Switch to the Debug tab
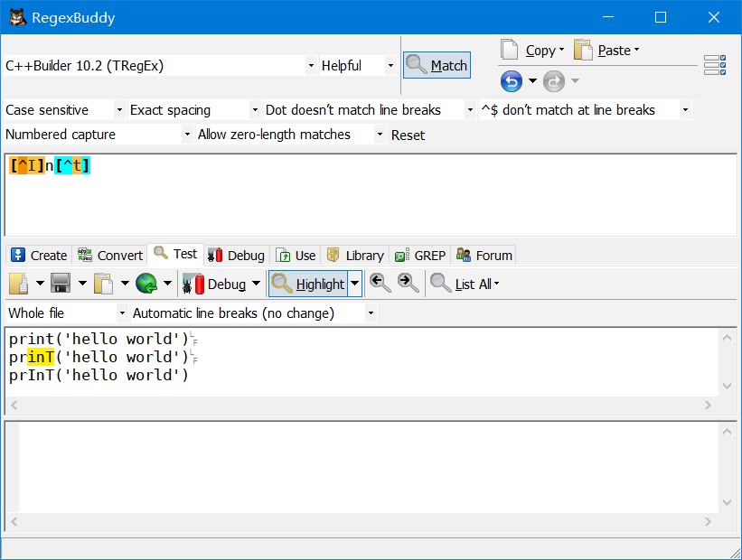The width and height of the screenshot is (742, 560). pos(237,256)
